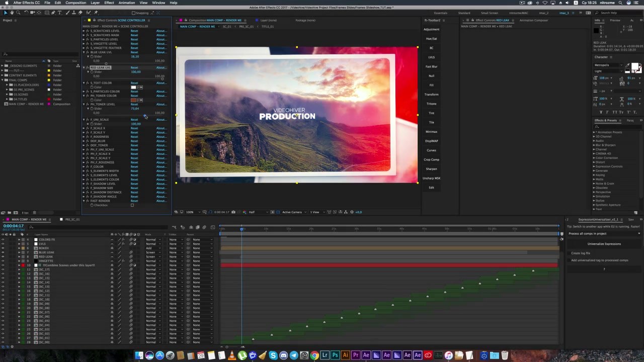Click the timeline current time 0:00:04:17
The height and width of the screenshot is (362, 644).
click(x=14, y=226)
